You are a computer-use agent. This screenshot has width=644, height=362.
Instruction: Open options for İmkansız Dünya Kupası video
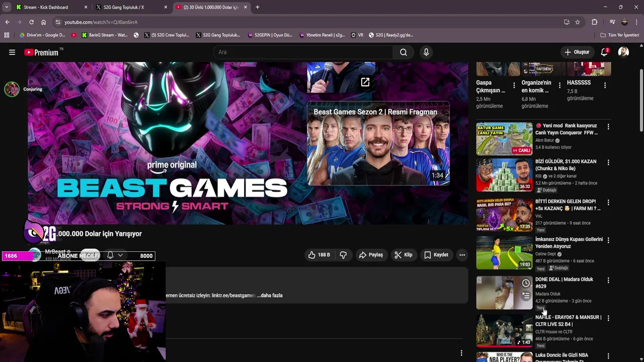[x=608, y=240]
